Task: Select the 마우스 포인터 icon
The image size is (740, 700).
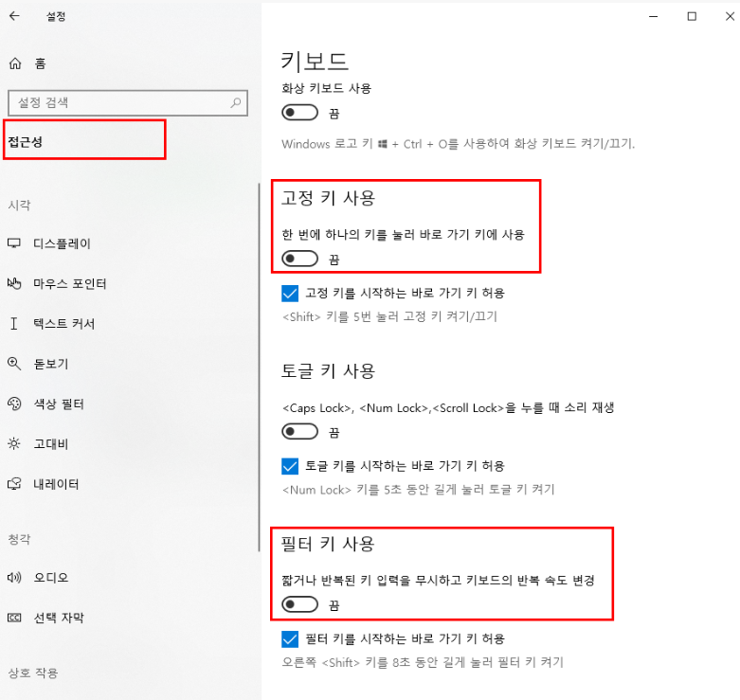Action: point(14,283)
